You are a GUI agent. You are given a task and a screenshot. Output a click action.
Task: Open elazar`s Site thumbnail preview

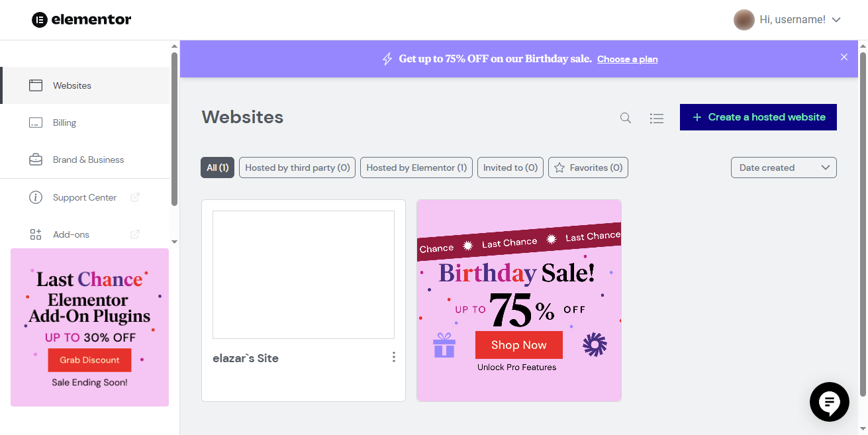click(303, 274)
